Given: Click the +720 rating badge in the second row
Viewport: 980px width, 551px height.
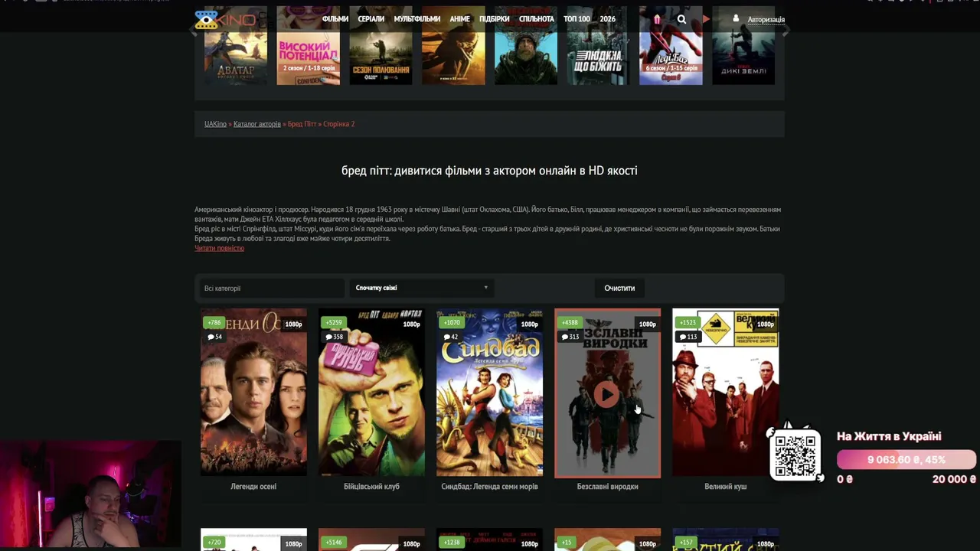Looking at the screenshot, I should pyautogui.click(x=214, y=543).
